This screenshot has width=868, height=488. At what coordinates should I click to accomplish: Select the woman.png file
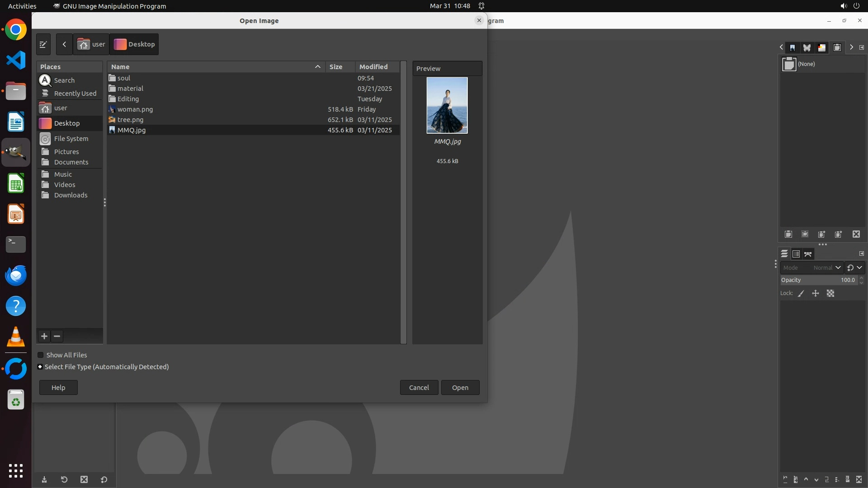click(x=135, y=109)
